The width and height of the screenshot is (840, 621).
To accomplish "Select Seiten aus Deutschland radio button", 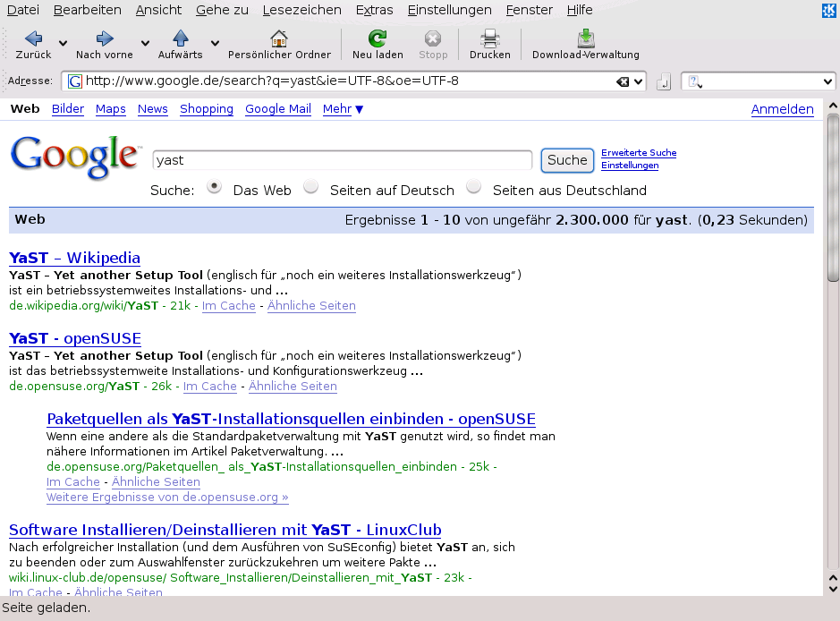I will (x=473, y=186).
